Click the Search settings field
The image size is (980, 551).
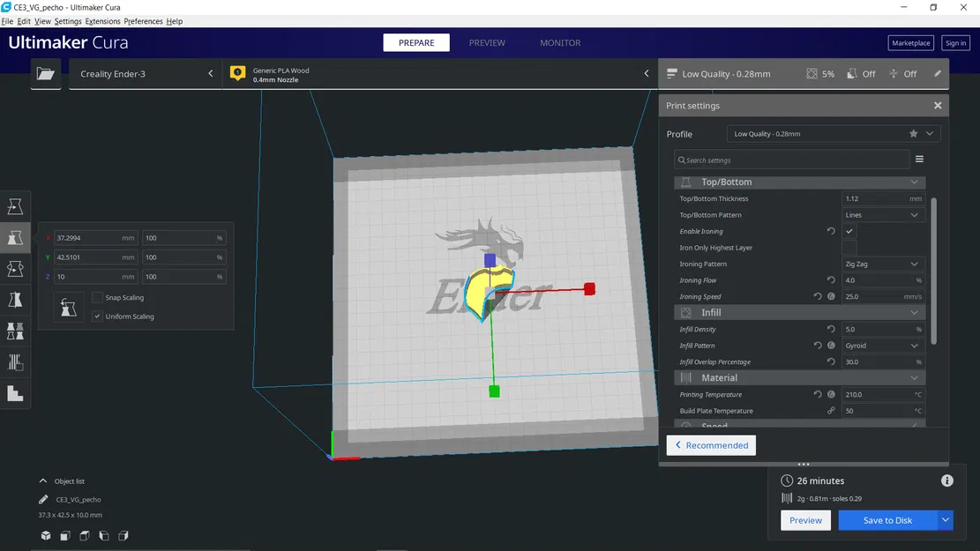coord(792,160)
